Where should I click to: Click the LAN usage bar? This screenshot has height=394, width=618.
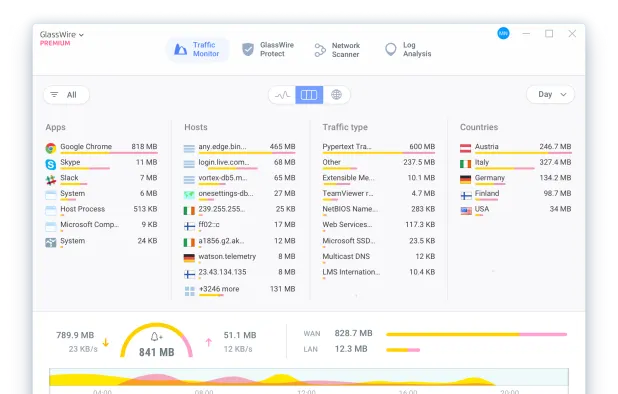click(x=403, y=350)
